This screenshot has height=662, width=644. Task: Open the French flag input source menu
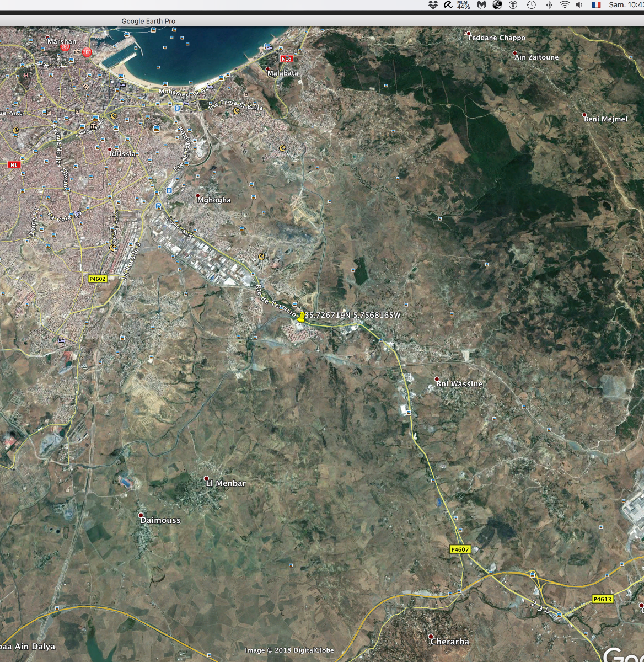point(596,5)
